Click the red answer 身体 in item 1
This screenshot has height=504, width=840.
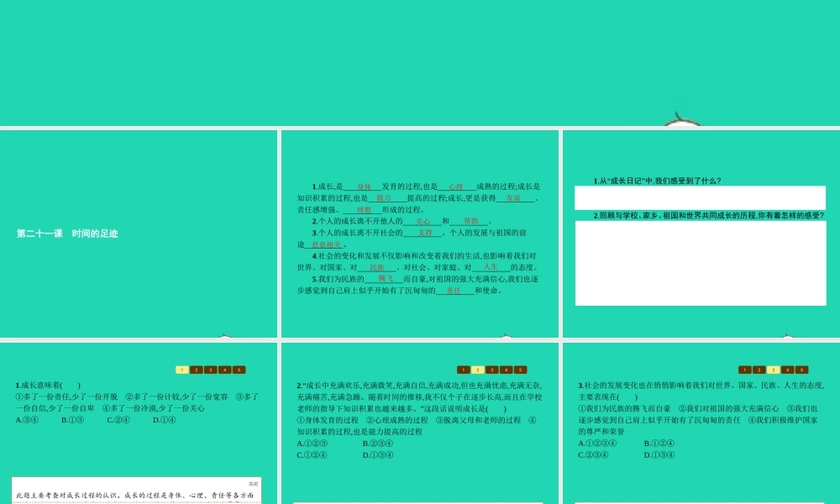[365, 187]
